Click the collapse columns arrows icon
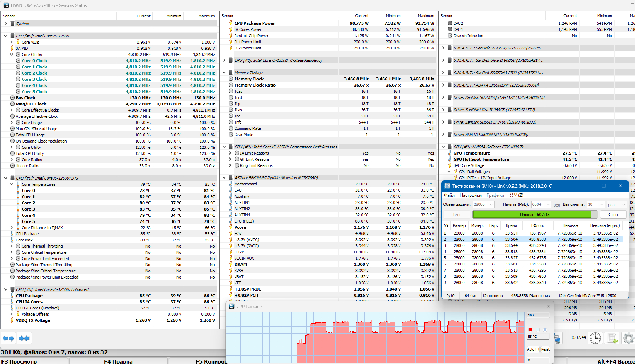Viewport: 635px width, 364px height. [24, 338]
